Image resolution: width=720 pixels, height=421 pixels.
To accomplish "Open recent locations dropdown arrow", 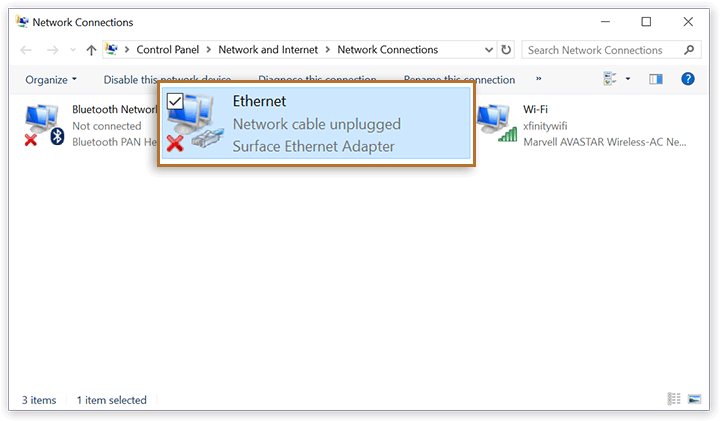I will [x=73, y=50].
